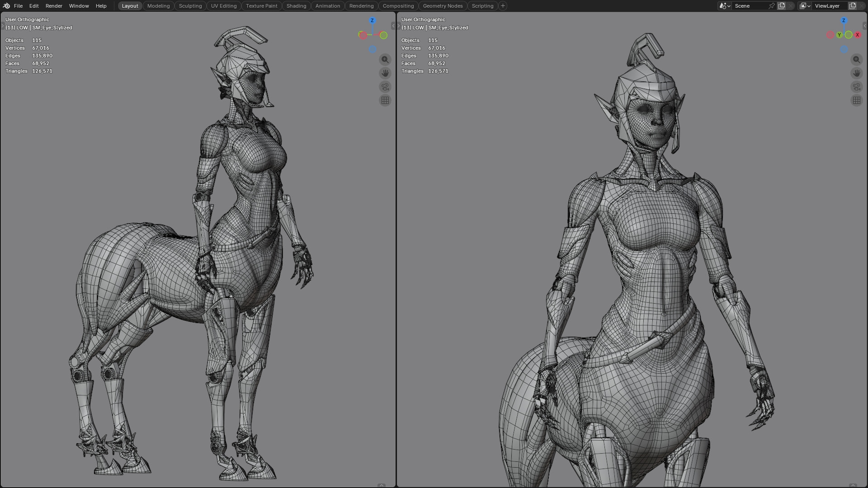Toggle grid icon in left viewport

click(x=385, y=101)
